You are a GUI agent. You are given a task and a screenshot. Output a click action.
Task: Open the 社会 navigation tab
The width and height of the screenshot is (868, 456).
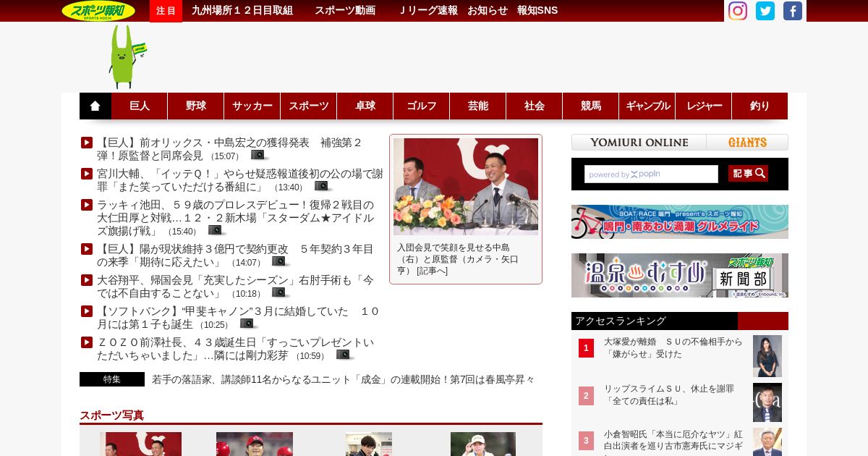535,106
